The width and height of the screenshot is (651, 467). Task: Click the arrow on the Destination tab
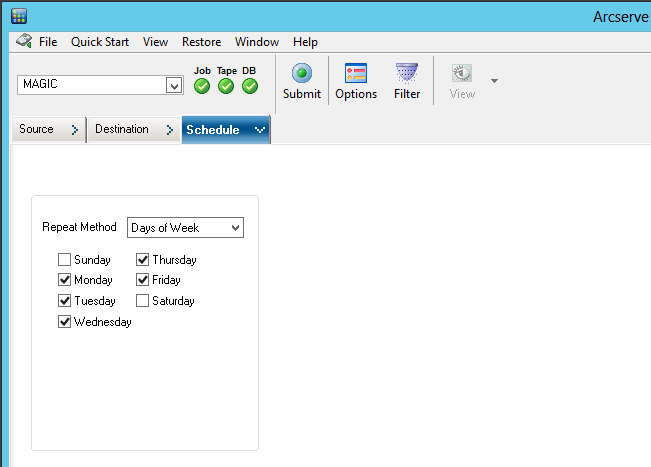point(169,130)
